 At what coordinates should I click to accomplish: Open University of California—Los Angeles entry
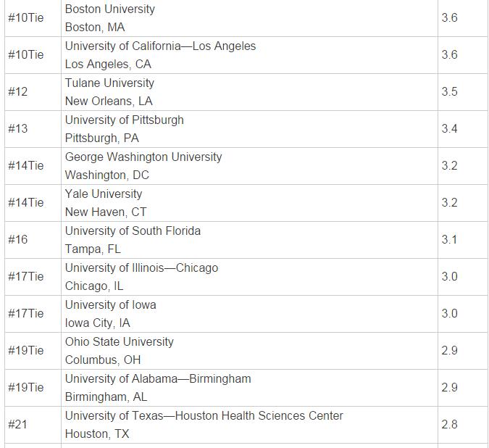pos(160,46)
